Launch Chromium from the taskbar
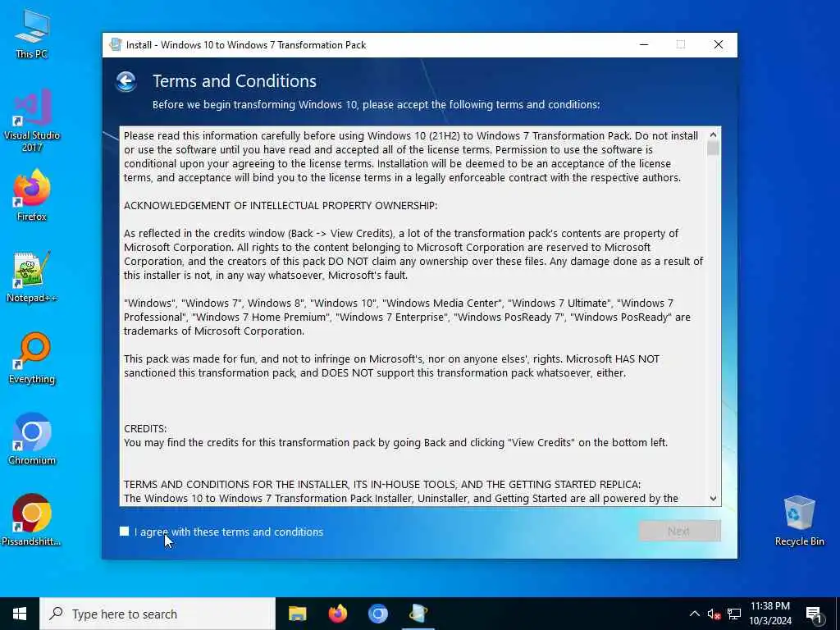This screenshot has width=840, height=630. [377, 614]
